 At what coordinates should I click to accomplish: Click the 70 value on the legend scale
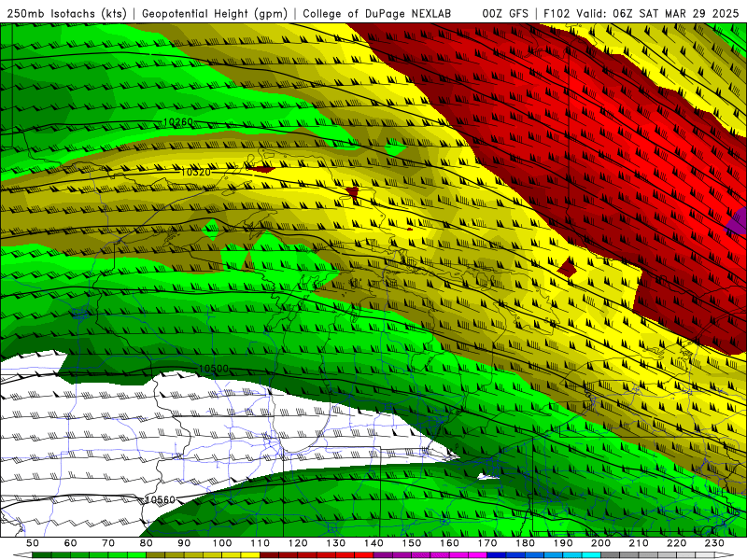point(108,543)
